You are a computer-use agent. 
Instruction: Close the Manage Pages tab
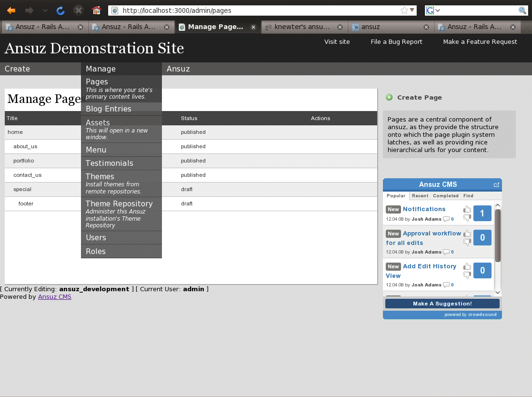pyautogui.click(x=253, y=27)
